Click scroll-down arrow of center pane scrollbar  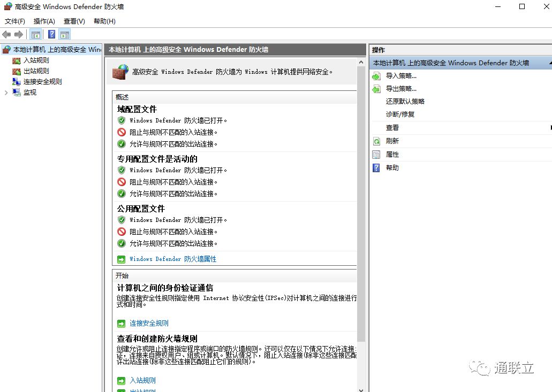(361, 389)
